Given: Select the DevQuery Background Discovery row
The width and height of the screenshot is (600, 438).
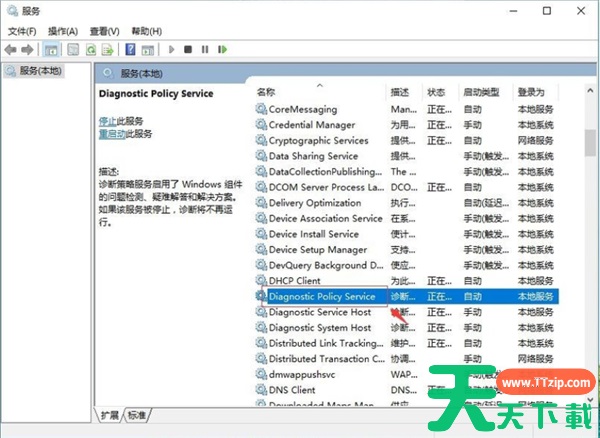Looking at the screenshot, I should pos(407,265).
